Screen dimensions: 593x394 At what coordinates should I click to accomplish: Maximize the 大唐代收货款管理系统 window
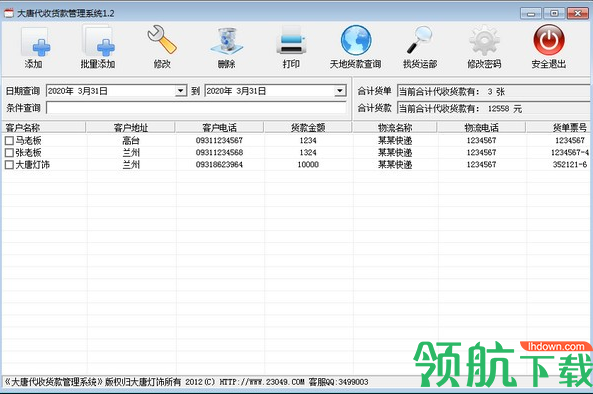point(554,14)
